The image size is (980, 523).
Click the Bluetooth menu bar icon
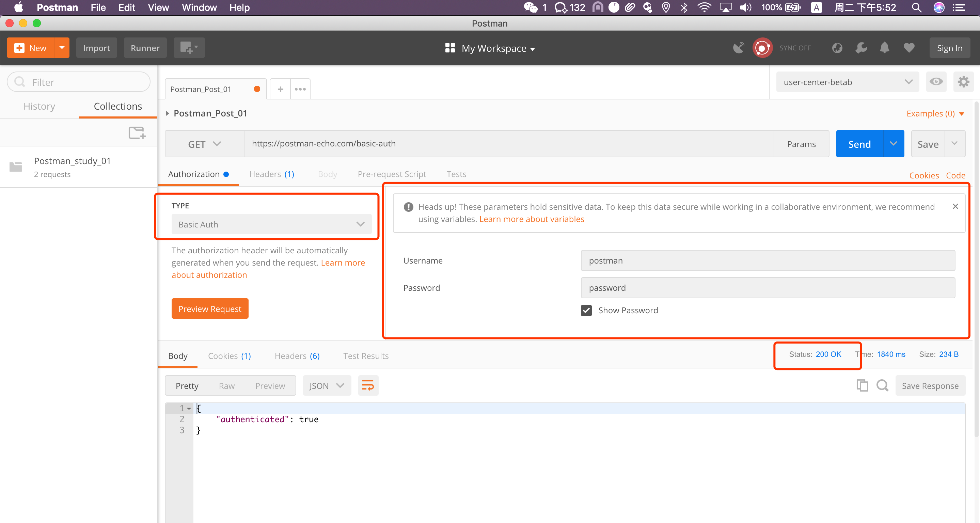pos(684,7)
